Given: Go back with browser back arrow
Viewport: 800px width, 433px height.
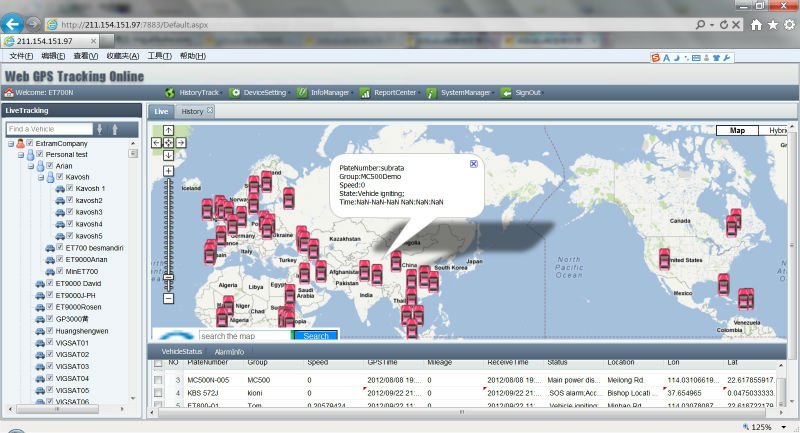Looking at the screenshot, I should tap(12, 23).
